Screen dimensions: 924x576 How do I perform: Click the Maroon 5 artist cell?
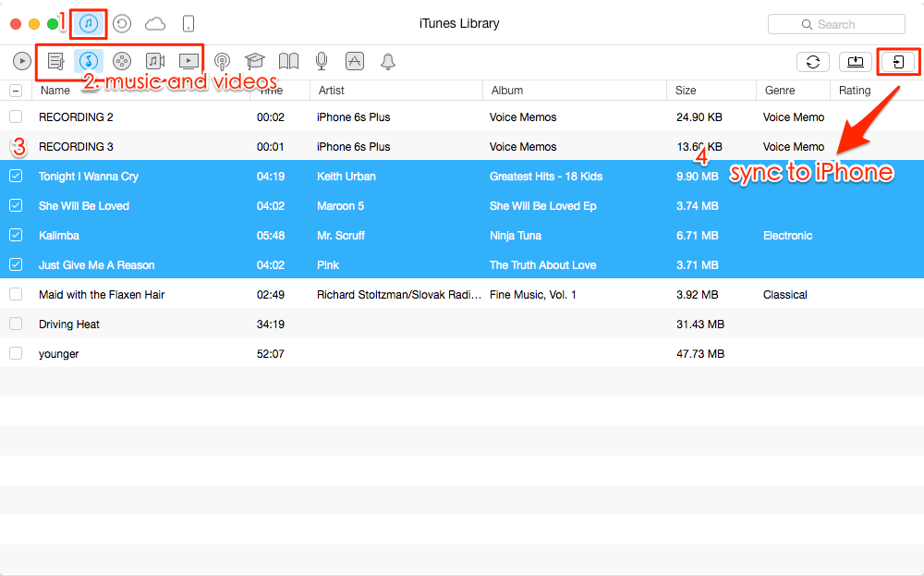340,206
